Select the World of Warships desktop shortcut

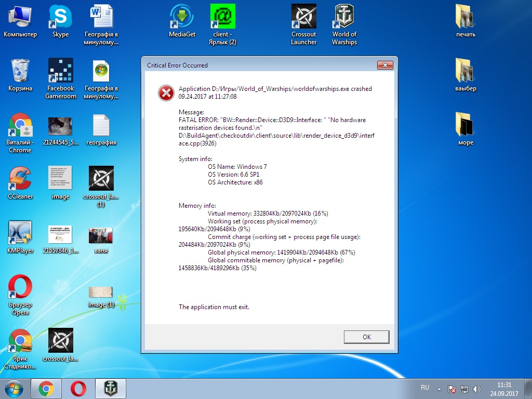point(344,25)
